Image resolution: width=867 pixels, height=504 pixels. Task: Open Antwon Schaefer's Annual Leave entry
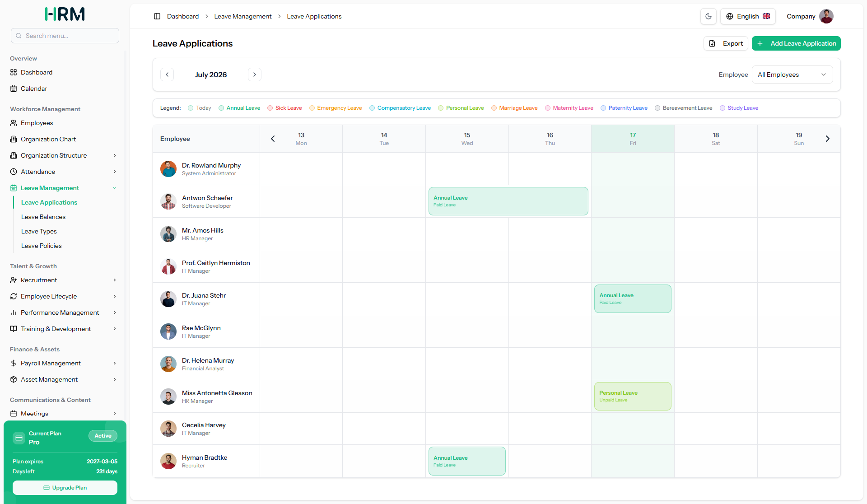tap(508, 201)
